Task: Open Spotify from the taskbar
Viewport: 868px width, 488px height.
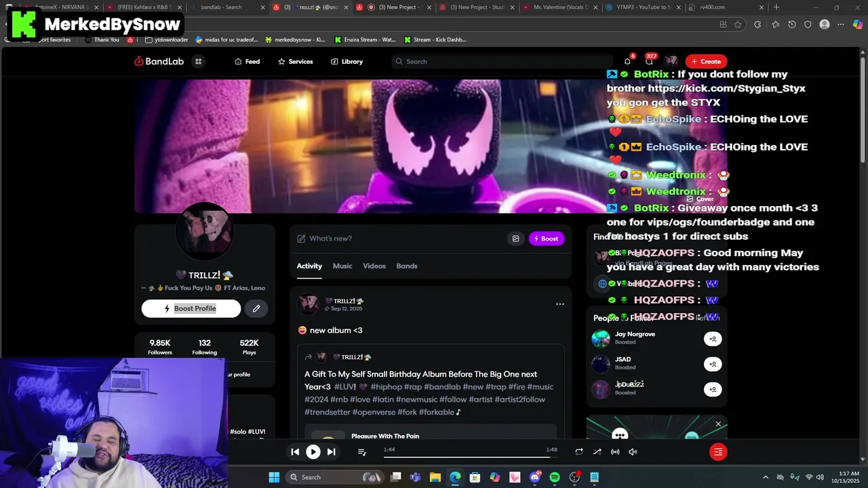Action: [555, 477]
